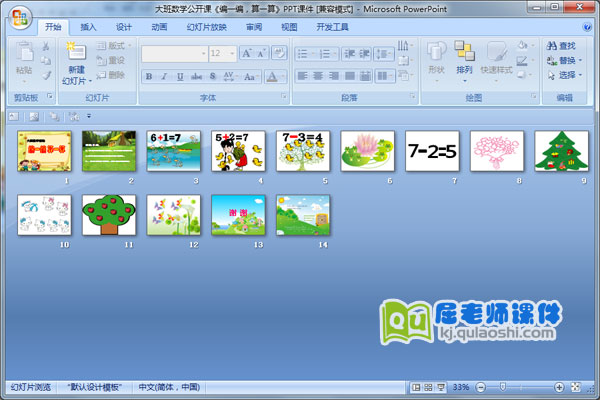The width and height of the screenshot is (600, 400).
Task: Start slide show from status bar icon
Action: point(441,387)
